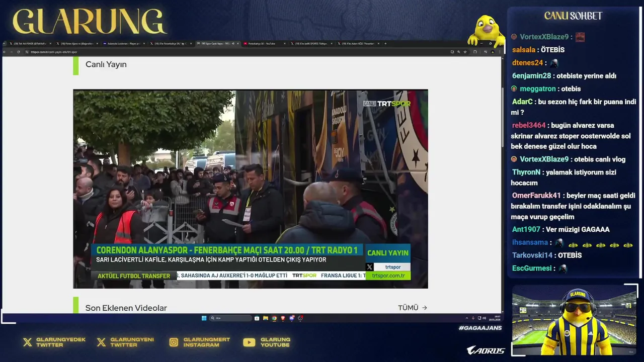Click the microphone icon in system tray

(x=473, y=318)
